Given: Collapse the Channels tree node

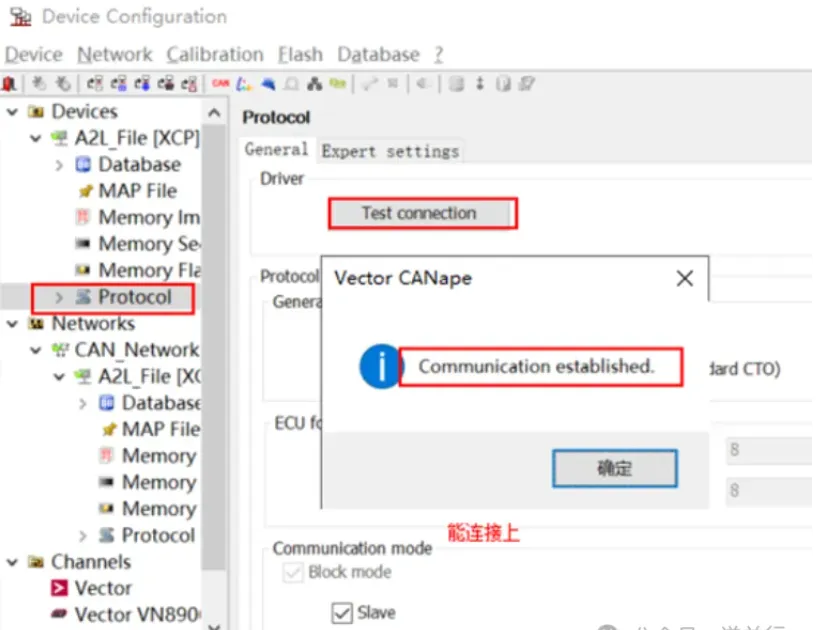Looking at the screenshot, I should coord(12,562).
